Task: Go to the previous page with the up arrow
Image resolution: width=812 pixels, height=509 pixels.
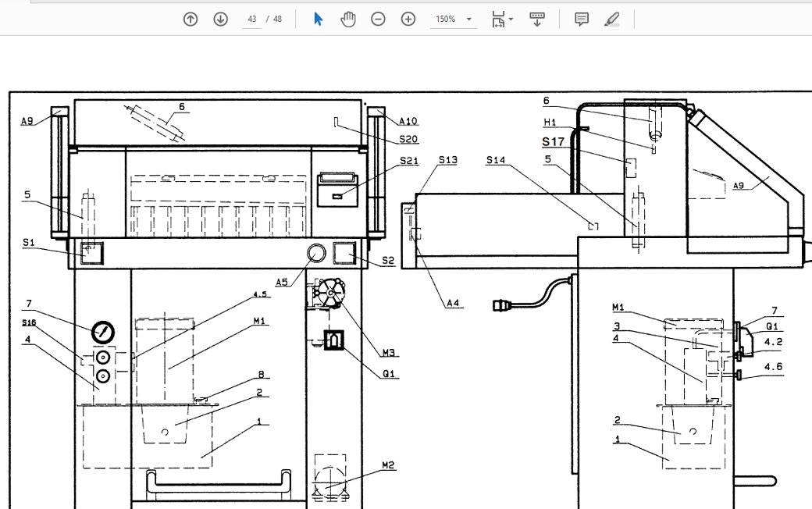Action: pos(191,20)
